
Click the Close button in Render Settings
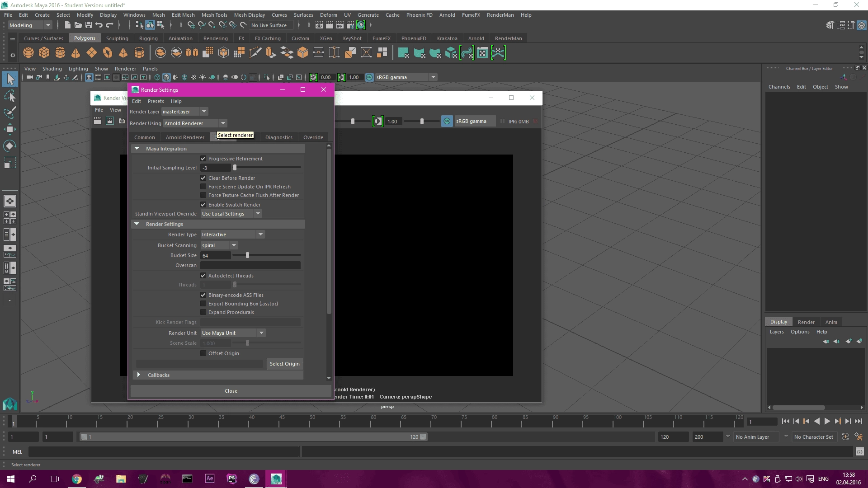coord(231,391)
